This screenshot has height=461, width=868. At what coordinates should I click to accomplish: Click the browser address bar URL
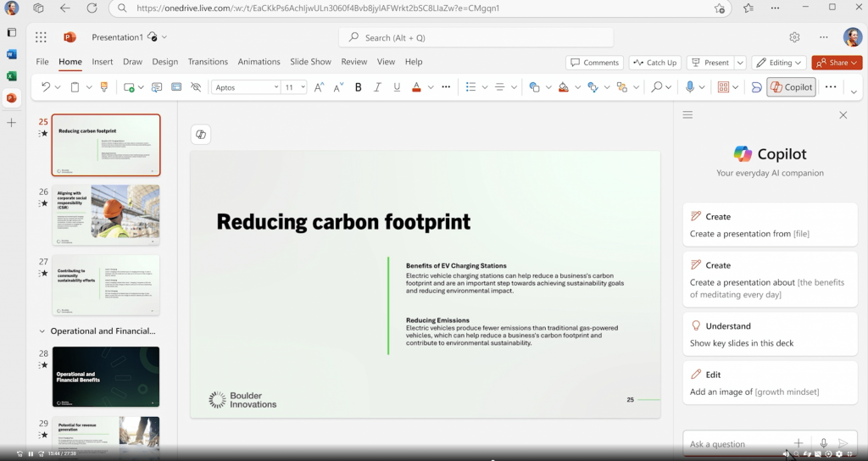(x=318, y=8)
